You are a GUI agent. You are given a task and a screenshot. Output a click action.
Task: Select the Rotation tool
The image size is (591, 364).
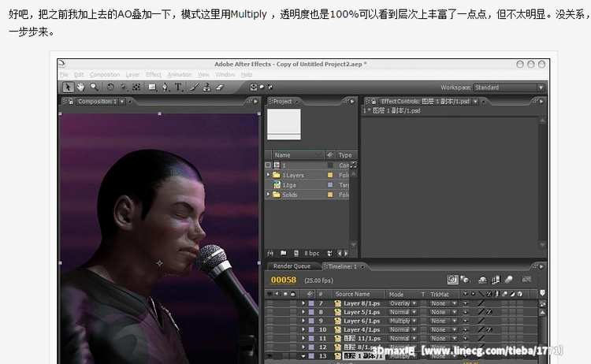click(x=110, y=87)
